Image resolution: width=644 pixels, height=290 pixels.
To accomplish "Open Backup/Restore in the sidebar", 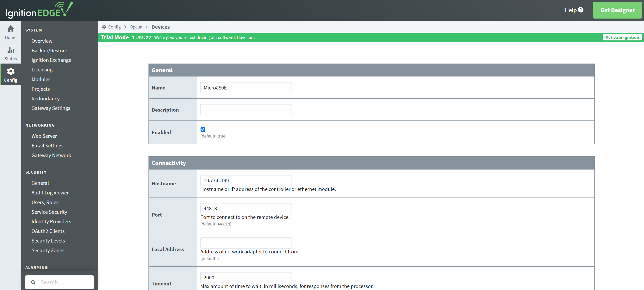I will pyautogui.click(x=49, y=51).
